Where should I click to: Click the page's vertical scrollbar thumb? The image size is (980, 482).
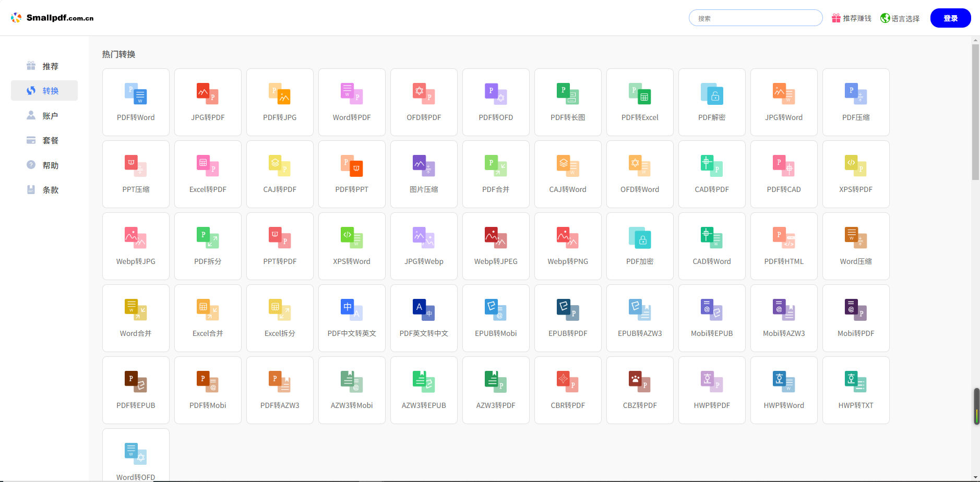tap(975, 112)
